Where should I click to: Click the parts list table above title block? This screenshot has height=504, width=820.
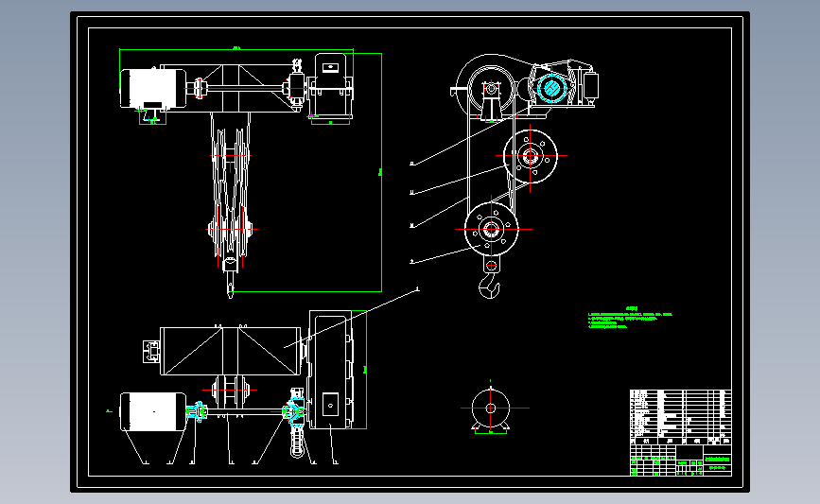[680, 417]
